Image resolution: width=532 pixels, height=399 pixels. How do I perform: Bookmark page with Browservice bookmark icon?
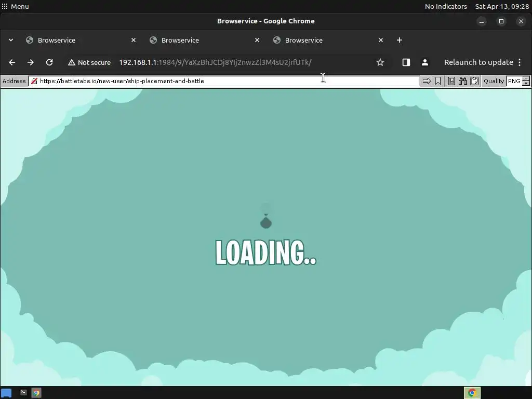(438, 81)
